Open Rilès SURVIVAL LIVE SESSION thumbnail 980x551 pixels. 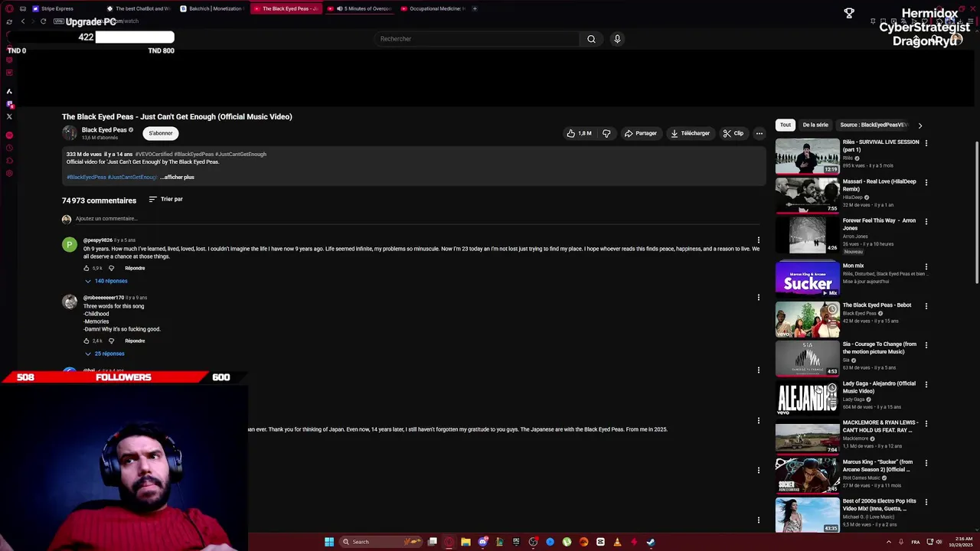[x=807, y=156]
